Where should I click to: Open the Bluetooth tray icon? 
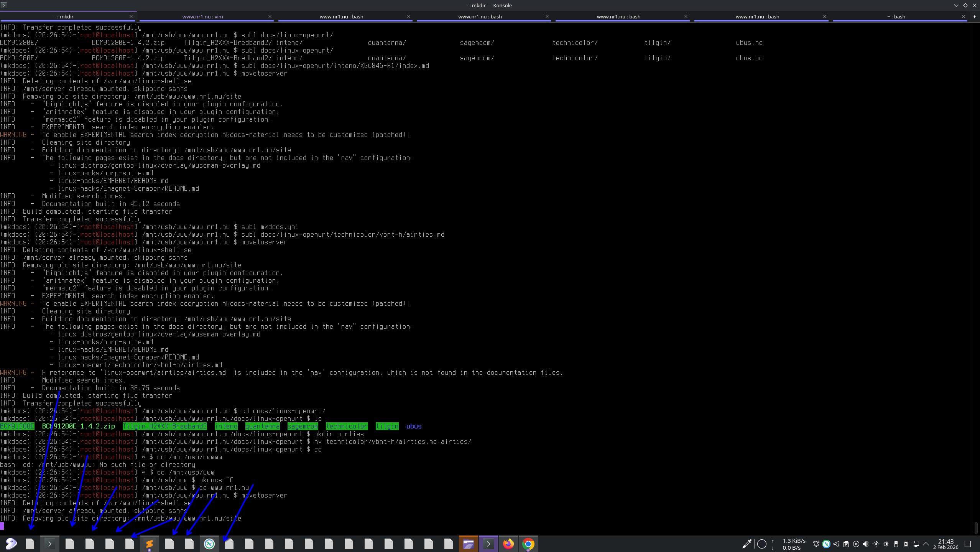tap(876, 544)
